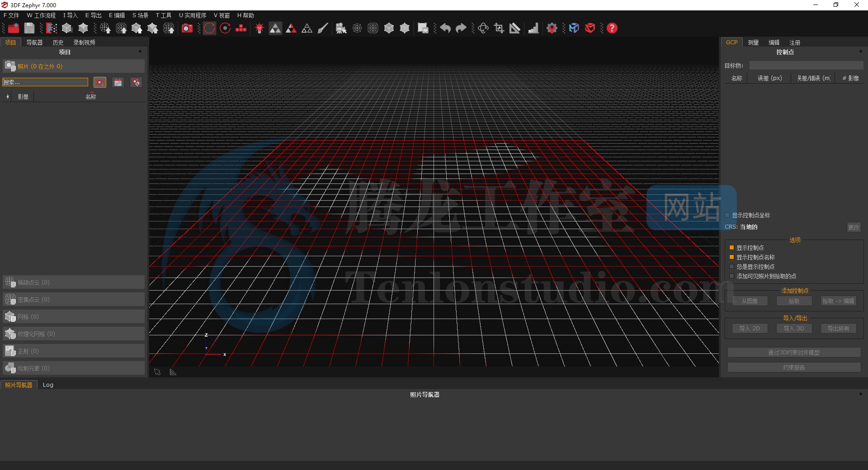The height and width of the screenshot is (470, 868).
Task: Open the 目标物 dropdown
Action: tap(806, 66)
